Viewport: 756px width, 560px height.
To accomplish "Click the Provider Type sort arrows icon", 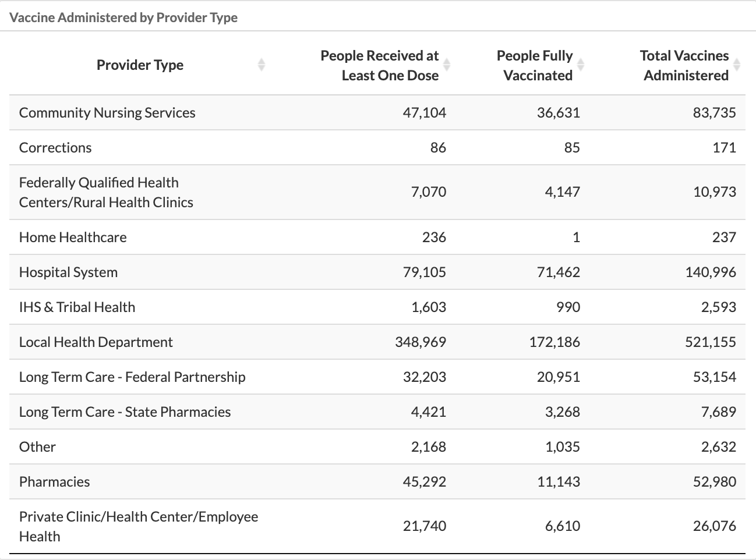I will (261, 65).
